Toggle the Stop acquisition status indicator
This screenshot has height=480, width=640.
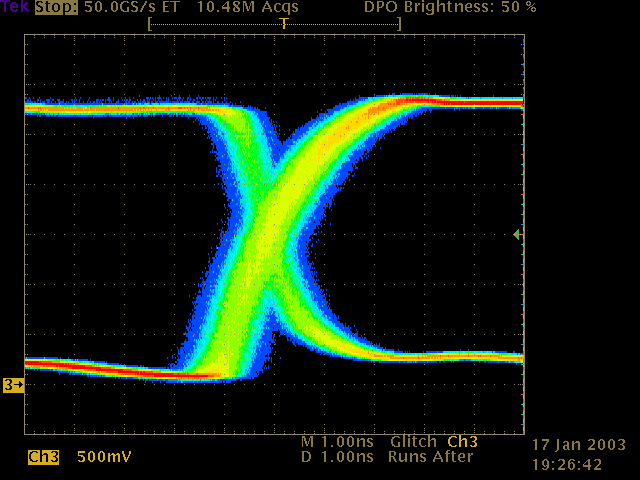point(58,7)
